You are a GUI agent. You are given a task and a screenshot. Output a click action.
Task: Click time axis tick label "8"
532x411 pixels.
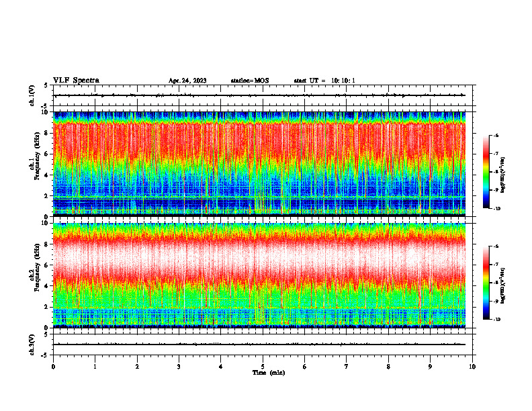(388, 367)
